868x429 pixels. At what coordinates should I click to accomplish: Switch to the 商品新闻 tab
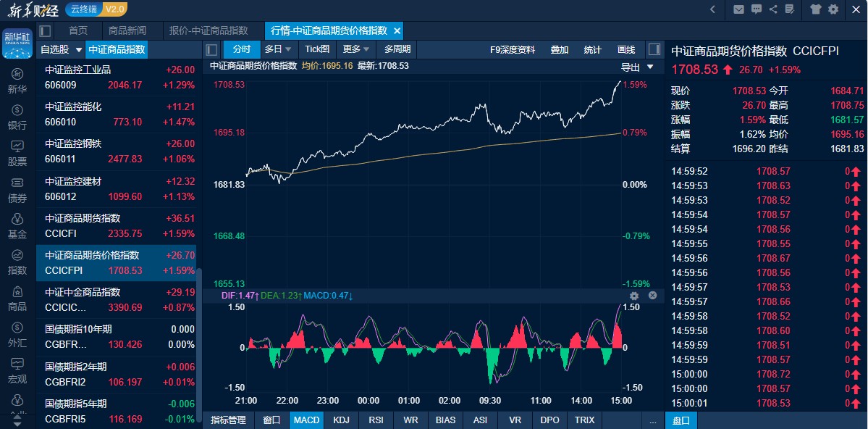point(127,30)
